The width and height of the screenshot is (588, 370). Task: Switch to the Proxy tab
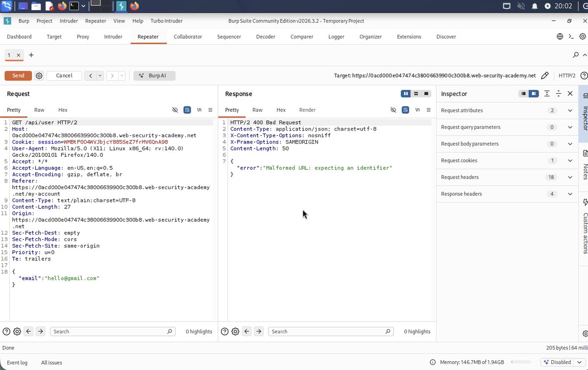(x=83, y=37)
